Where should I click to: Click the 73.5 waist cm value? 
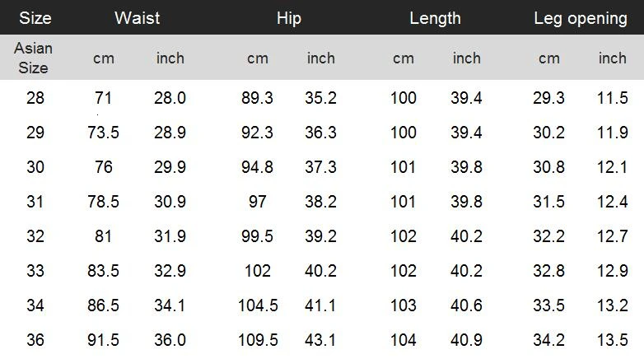pos(103,133)
